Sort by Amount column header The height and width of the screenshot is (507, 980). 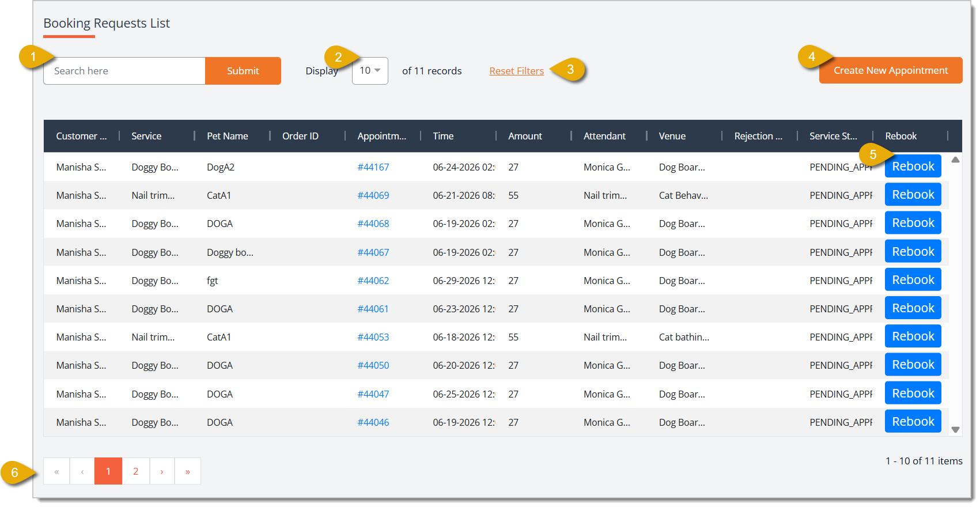tap(525, 136)
